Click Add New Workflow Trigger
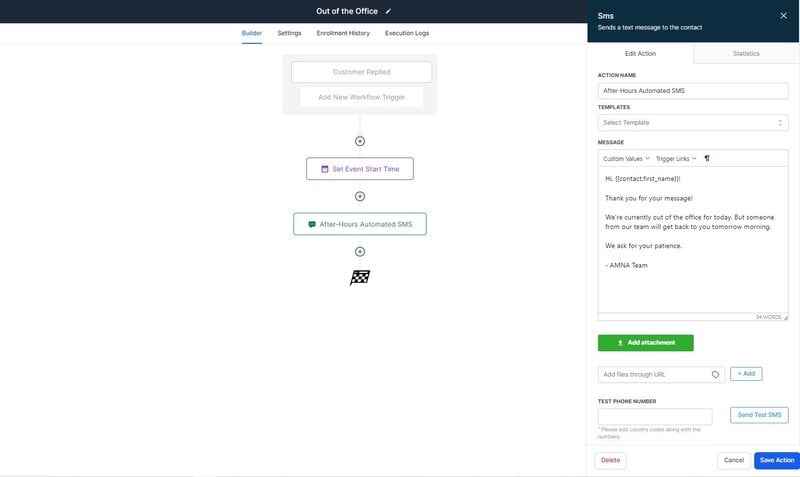 (361, 97)
